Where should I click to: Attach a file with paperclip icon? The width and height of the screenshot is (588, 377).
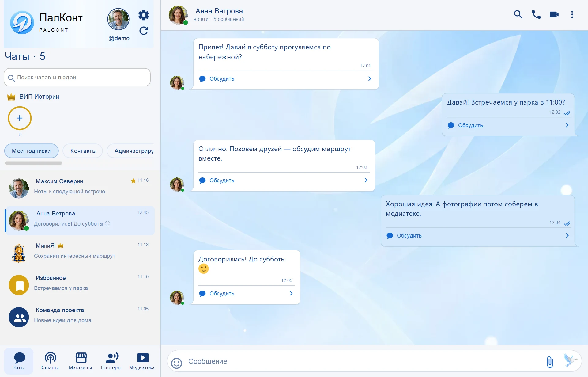pyautogui.click(x=550, y=362)
